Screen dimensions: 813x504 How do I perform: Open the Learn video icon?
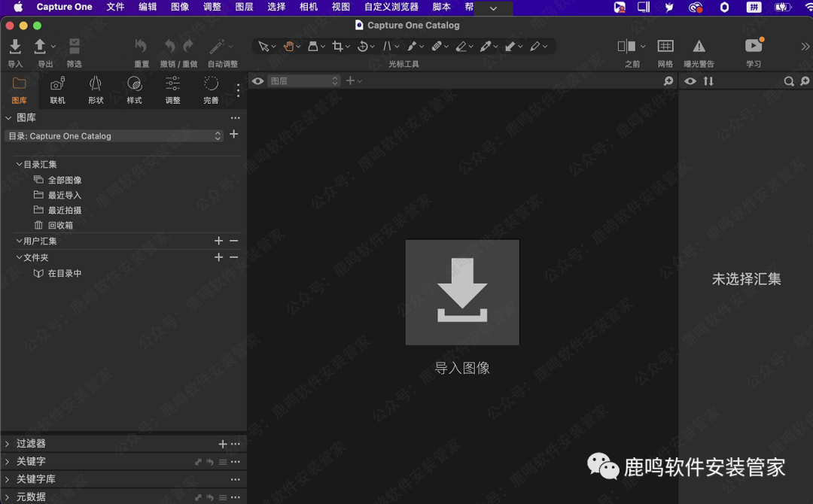(x=753, y=47)
